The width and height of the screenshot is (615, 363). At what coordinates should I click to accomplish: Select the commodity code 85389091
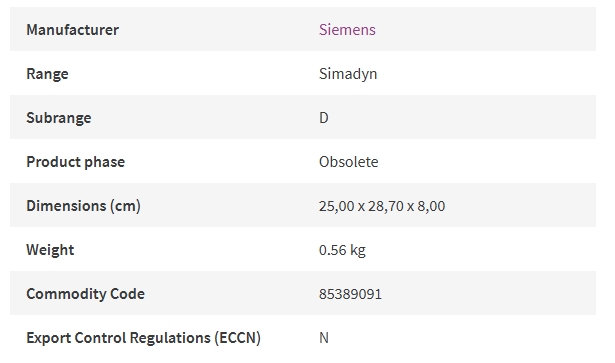pyautogui.click(x=350, y=294)
